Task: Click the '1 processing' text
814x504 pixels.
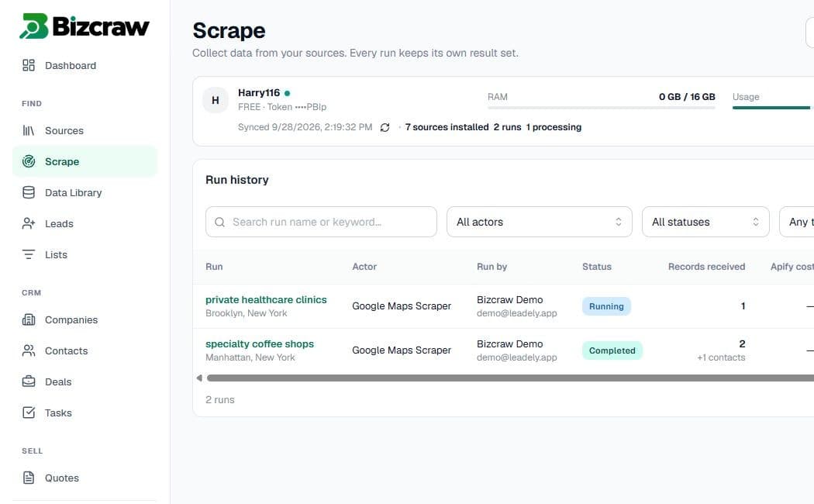Action: [554, 127]
